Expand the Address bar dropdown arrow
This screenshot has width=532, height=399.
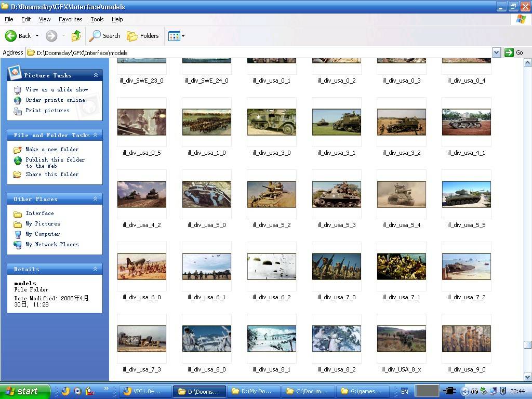496,52
